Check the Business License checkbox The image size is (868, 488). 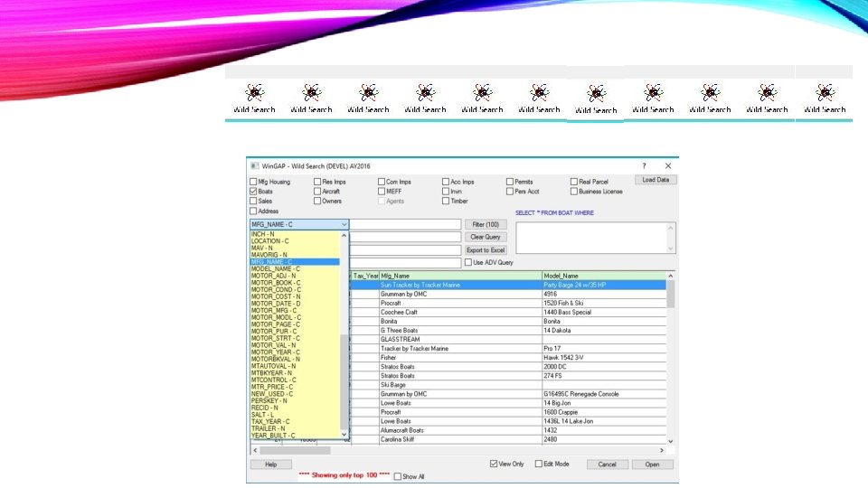point(574,192)
